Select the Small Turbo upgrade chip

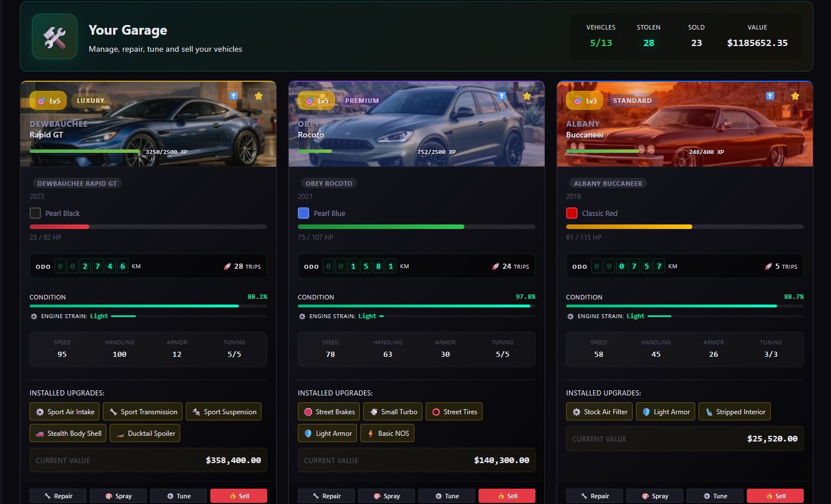click(393, 412)
